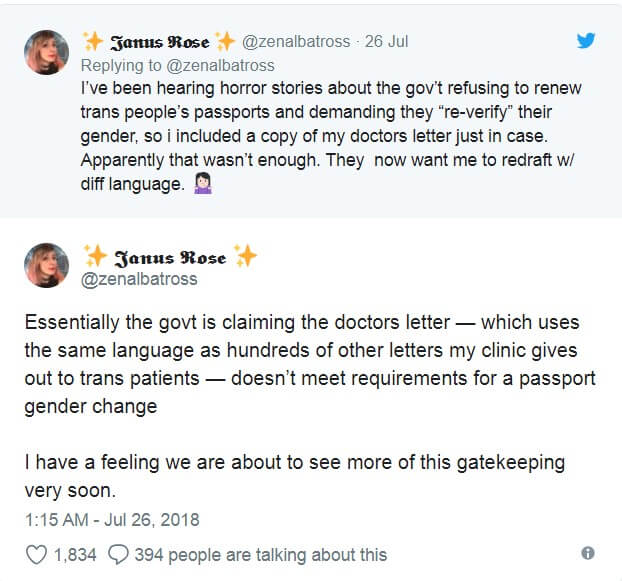This screenshot has width=622, height=581.
Task: Click the @zenalbatross handle under the main author name
Action: click(139, 280)
